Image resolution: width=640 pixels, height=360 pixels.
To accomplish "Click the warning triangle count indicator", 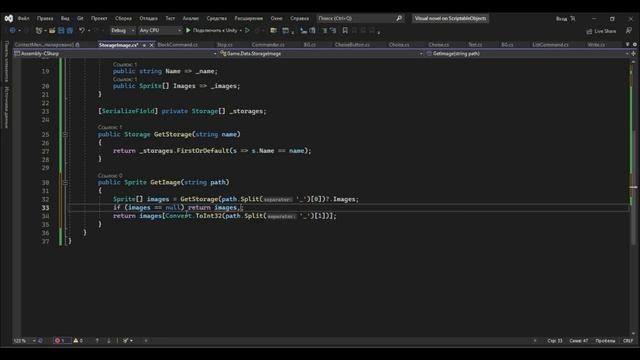I will [x=78, y=340].
